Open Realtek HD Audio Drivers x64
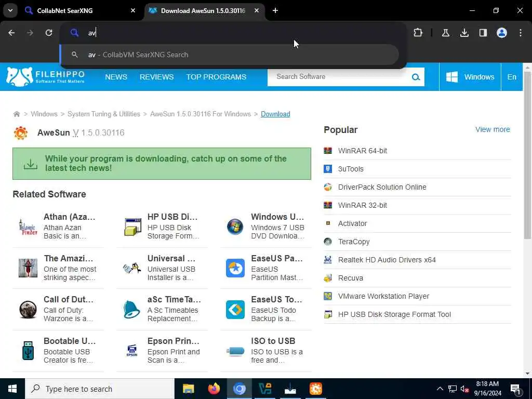532x399 pixels. click(387, 260)
